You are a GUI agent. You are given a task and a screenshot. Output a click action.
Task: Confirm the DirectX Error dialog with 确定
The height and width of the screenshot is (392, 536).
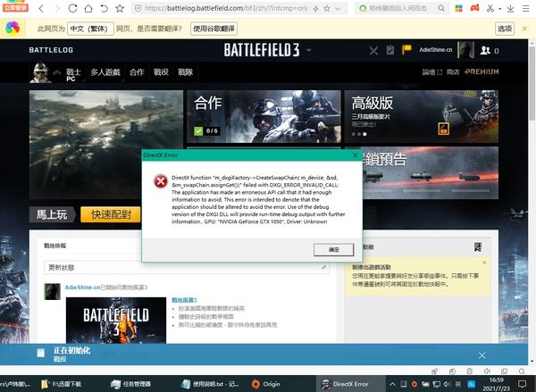tap(333, 250)
